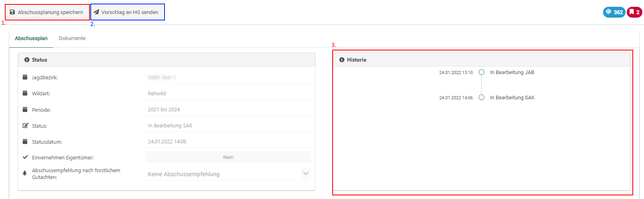Select the first timeline marker, In Bearbeitung JAB
This screenshot has height=199, width=644.
point(481,72)
